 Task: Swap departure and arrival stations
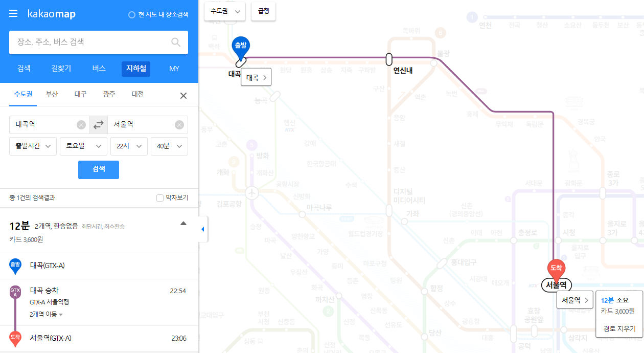tap(99, 125)
